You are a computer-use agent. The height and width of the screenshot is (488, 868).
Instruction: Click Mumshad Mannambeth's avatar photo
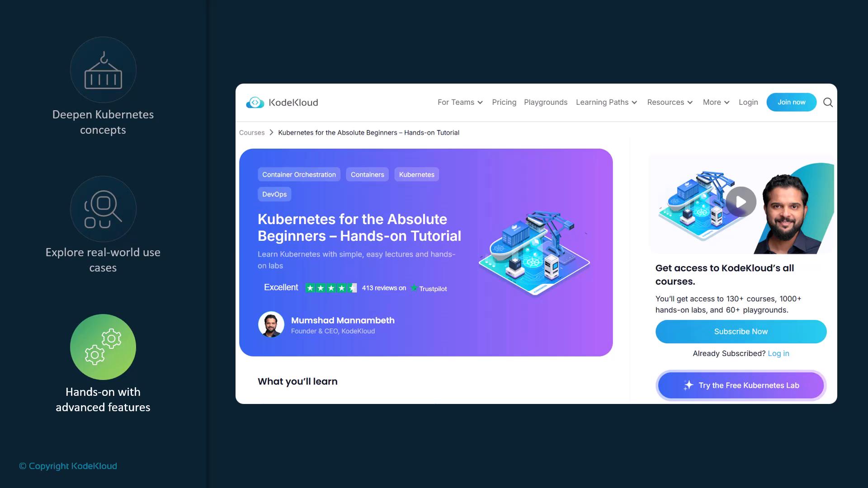point(271,324)
